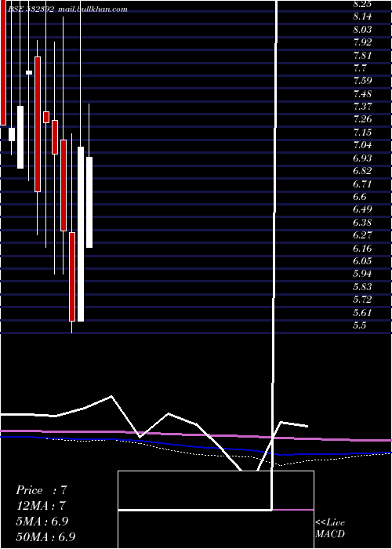Click the 8.14 price axis label
392x549 pixels.
click(362, 16)
